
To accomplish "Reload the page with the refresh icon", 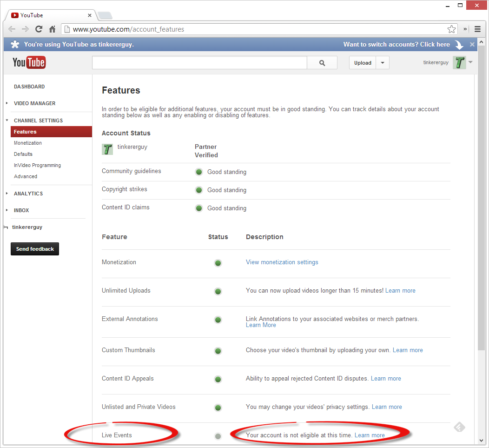I will [39, 29].
